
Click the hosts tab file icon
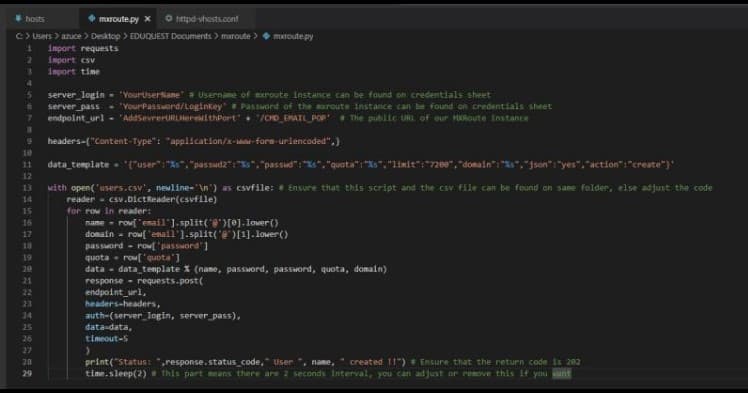pos(18,19)
